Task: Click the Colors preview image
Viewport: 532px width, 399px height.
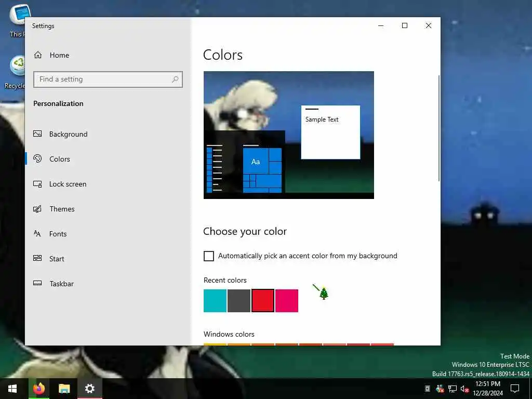Action: (289, 135)
